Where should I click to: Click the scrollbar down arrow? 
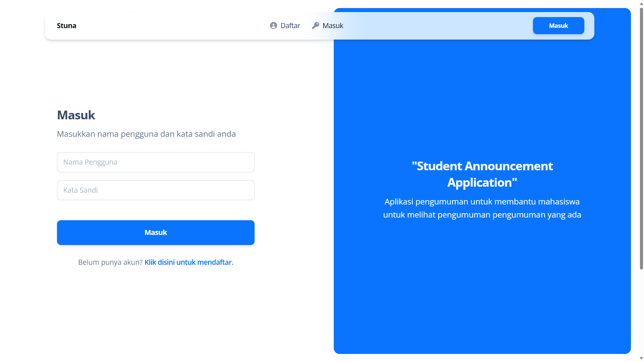tap(641, 358)
